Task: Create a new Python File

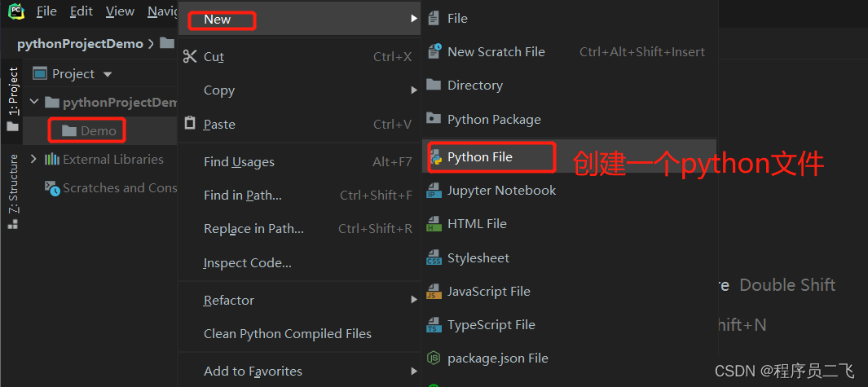Action: (x=569, y=156)
